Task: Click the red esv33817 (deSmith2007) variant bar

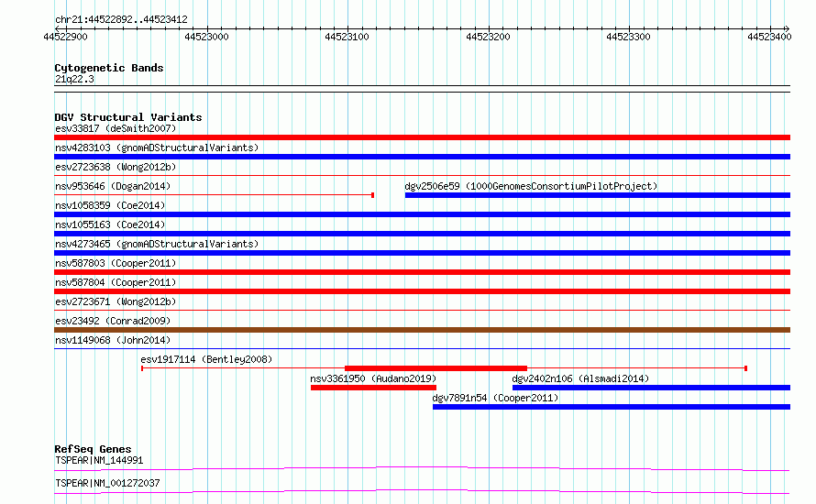Action: (422, 137)
